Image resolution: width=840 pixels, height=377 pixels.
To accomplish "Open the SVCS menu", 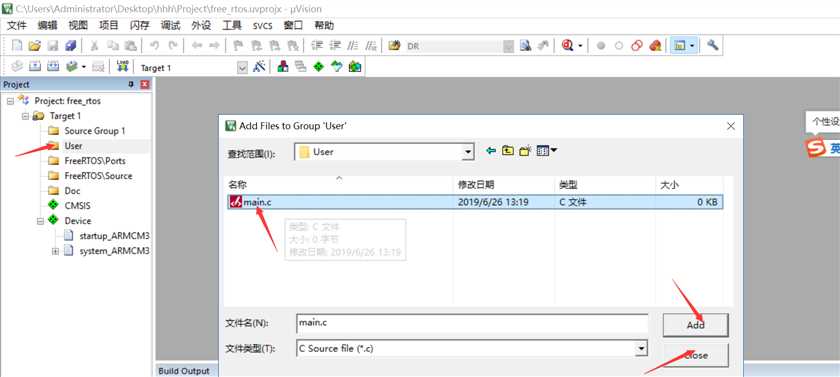I will [x=262, y=26].
